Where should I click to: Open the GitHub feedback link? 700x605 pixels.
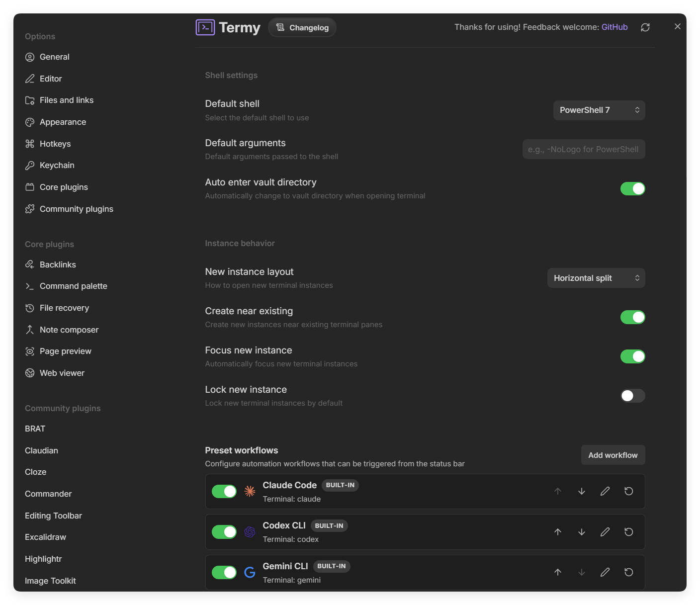(x=614, y=27)
